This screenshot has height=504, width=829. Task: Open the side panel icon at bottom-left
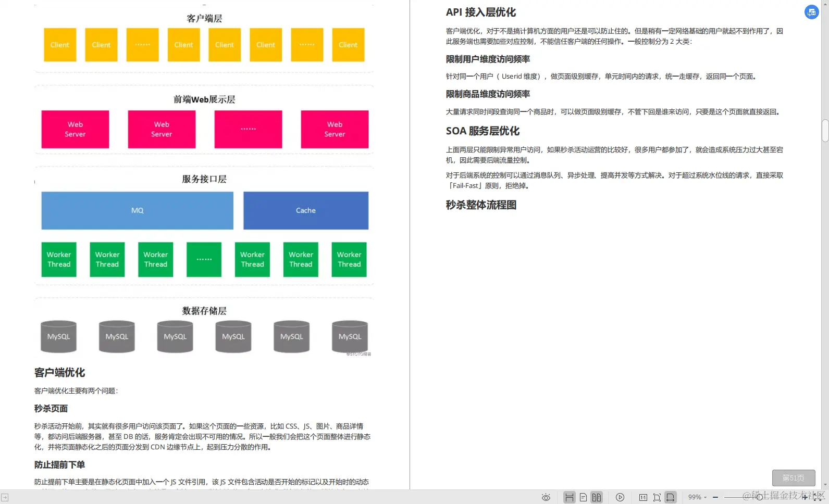[x=5, y=498]
